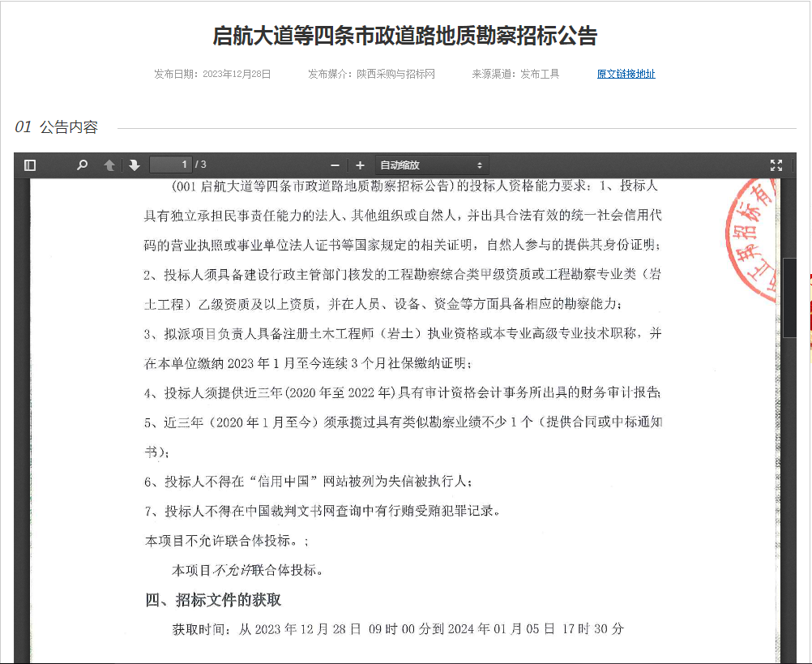The image size is (812, 664).
Task: Click the PDF viewer vertical scrollbar thumb
Action: 790,298
